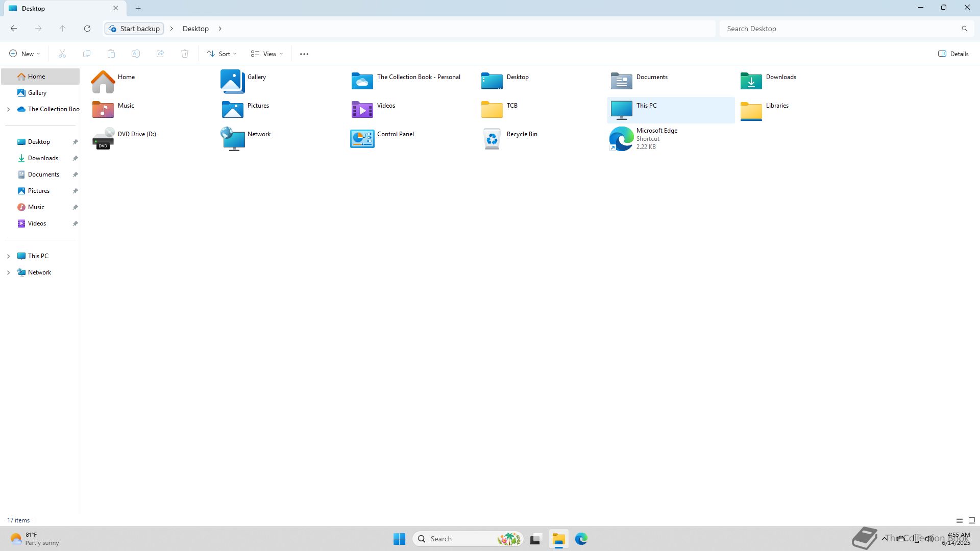The image size is (980, 551).
Task: Open the Gallery icon in main pane
Action: [233, 81]
